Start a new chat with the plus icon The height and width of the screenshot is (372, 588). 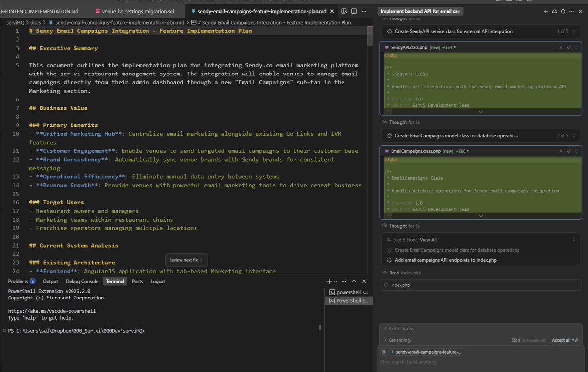[546, 11]
